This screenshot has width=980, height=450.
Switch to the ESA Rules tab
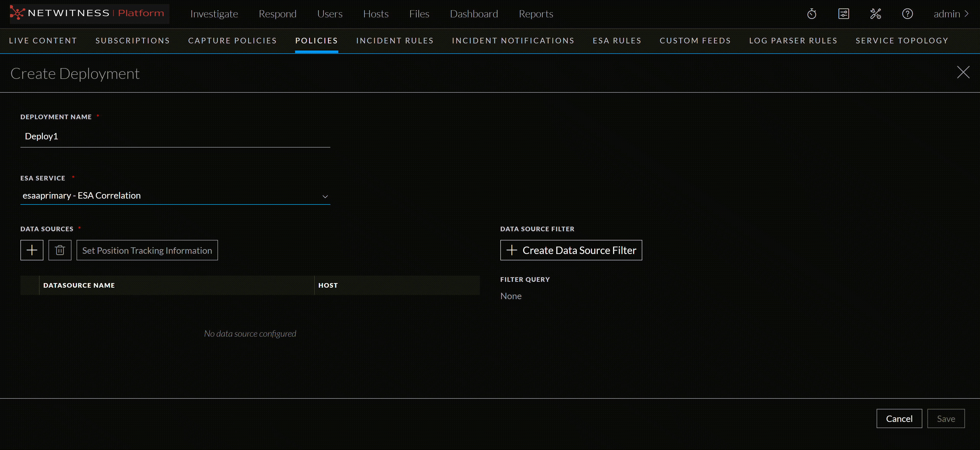(617, 41)
